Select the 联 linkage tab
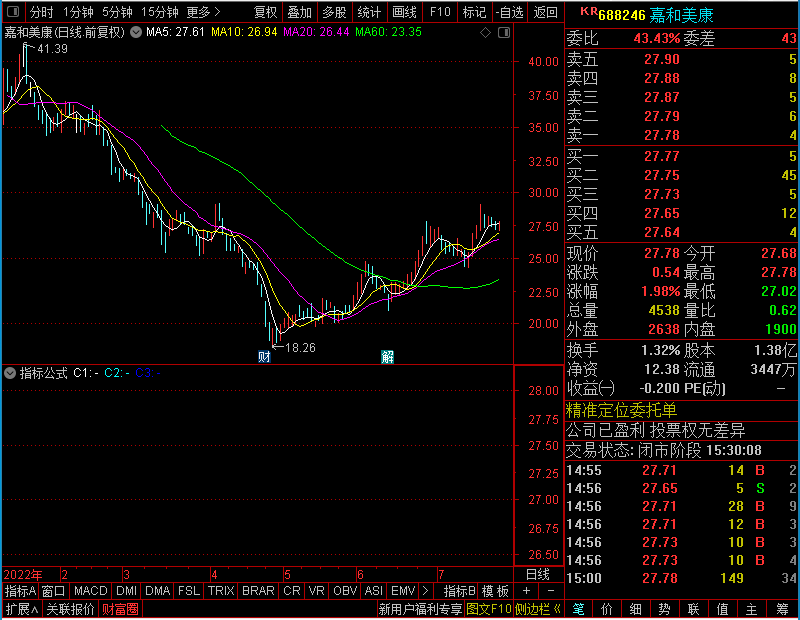800x620 pixels. pyautogui.click(x=693, y=609)
